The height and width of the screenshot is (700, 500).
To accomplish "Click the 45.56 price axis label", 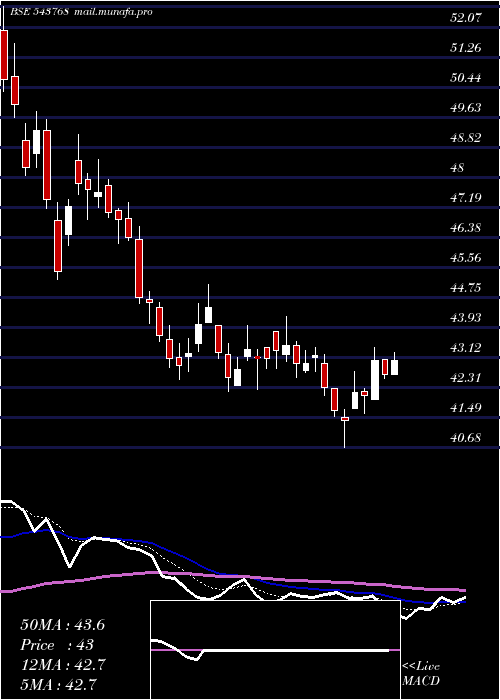I will [466, 258].
